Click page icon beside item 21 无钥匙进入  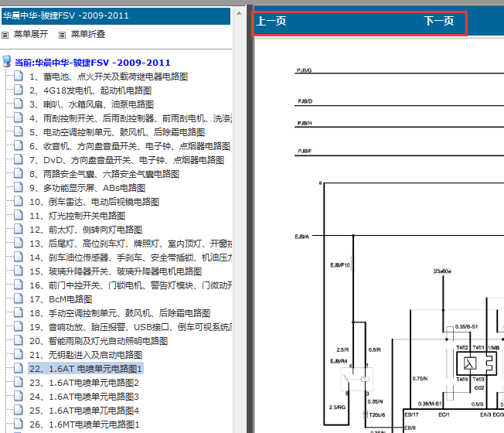coord(19,354)
